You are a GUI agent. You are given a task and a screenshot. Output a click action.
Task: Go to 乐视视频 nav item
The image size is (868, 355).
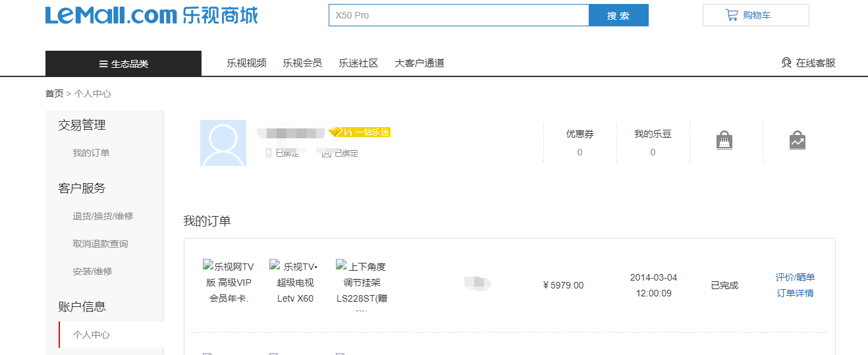click(247, 63)
